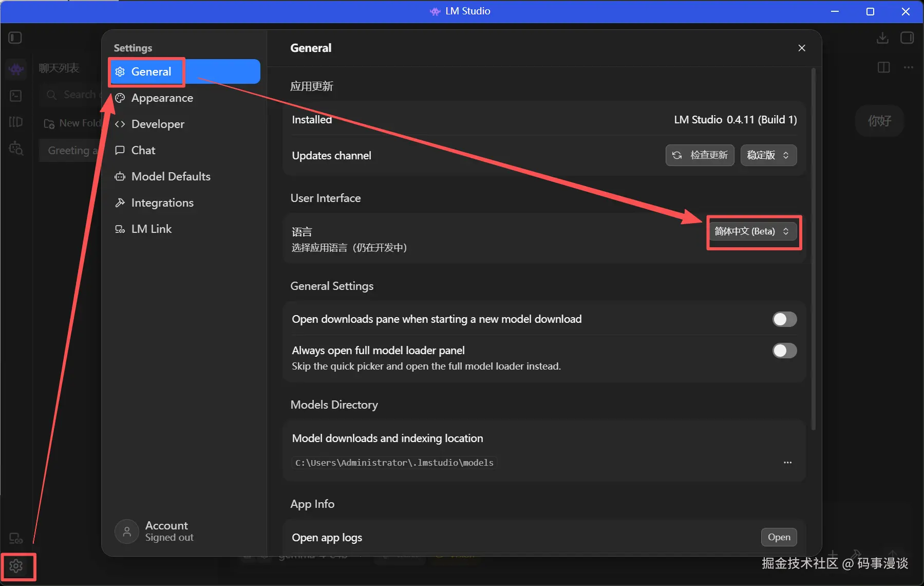Click the 你好 message bubble in the chat
This screenshot has width=924, height=586.
pos(879,121)
